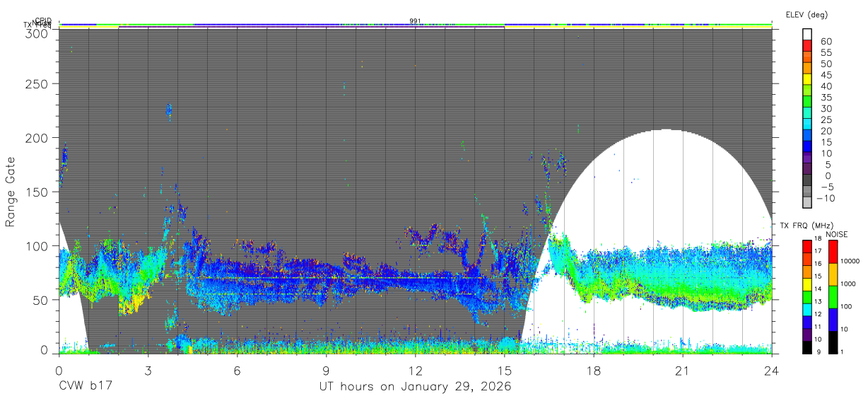Pick the green band of the NOISE colorbar
This screenshot has height=401, width=868.
pos(833,297)
